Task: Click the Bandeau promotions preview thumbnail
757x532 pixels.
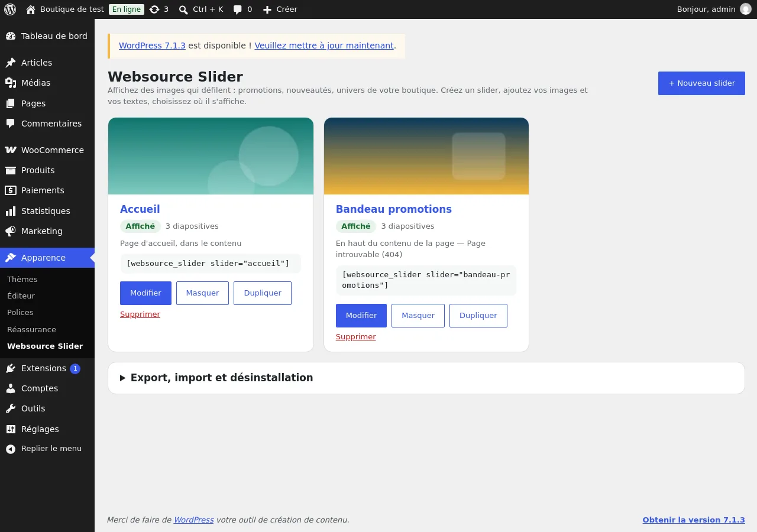Action: [x=426, y=156]
